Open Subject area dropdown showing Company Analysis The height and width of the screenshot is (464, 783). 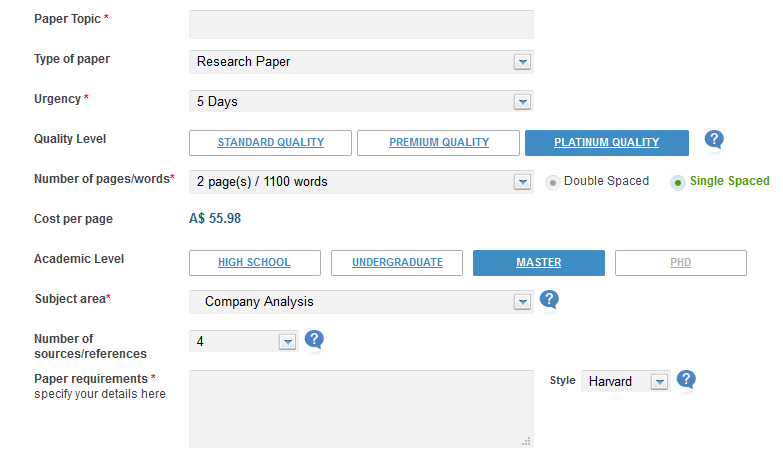point(361,302)
